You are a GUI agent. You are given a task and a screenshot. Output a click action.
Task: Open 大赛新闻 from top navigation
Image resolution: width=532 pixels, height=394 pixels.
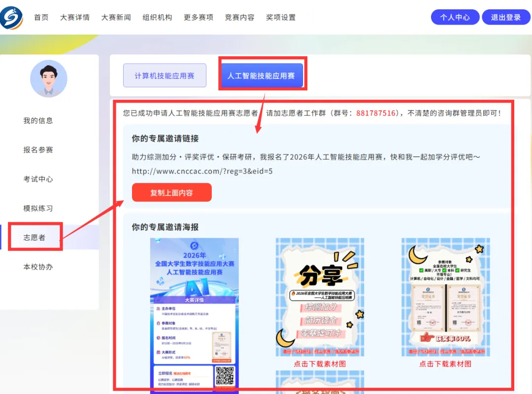pyautogui.click(x=116, y=17)
